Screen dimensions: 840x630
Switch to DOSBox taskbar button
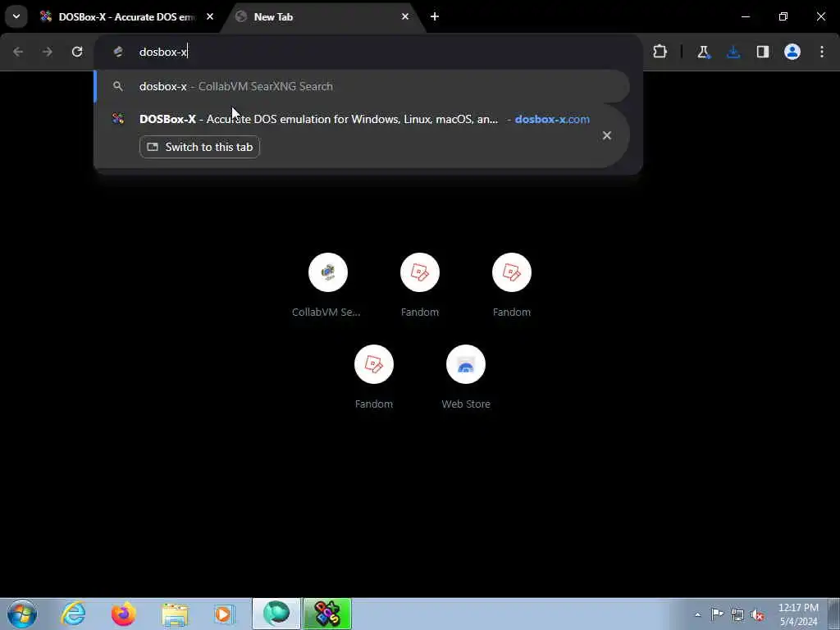(x=326, y=614)
